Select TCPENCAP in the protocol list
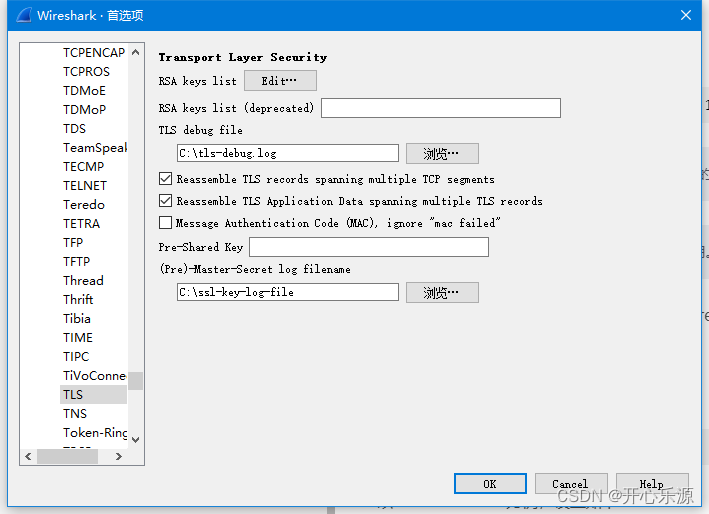 coord(94,53)
